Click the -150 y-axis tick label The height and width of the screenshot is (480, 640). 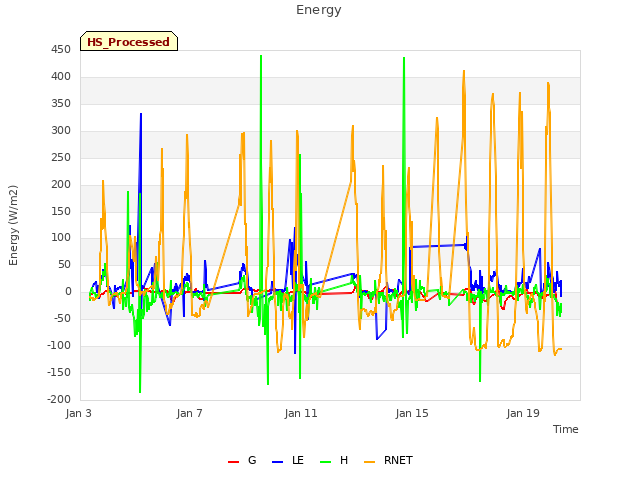[x=59, y=372]
